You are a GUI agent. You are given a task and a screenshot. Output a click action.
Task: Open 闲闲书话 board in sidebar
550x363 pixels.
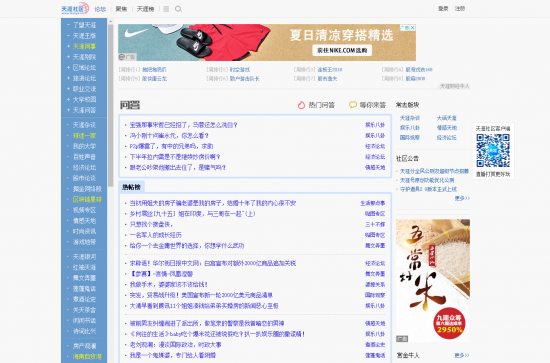click(84, 320)
